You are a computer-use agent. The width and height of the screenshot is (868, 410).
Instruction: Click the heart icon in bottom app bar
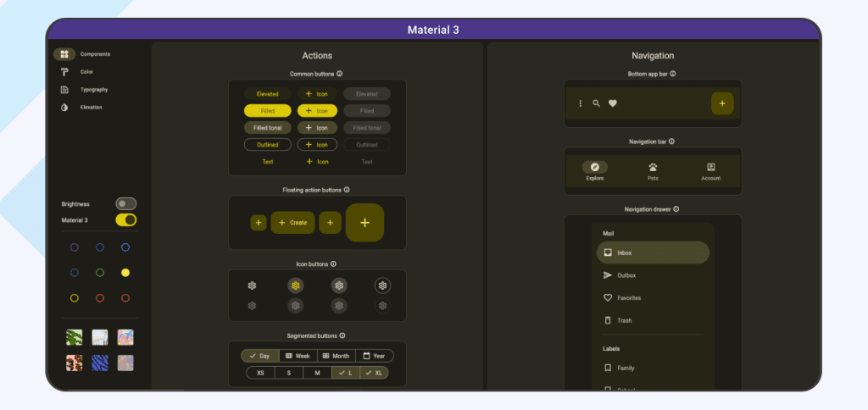click(x=612, y=103)
